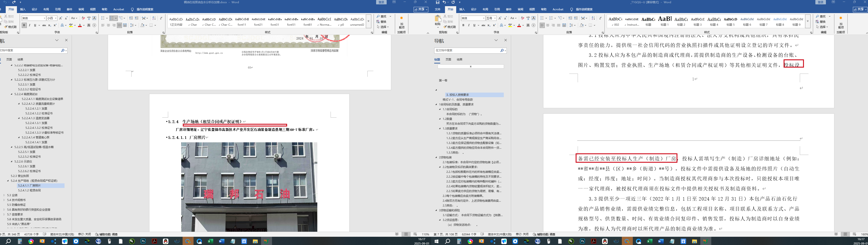Image resolution: width=868 pixels, height=245 pixels.
Task: Toggle Subscript in the left Word window
Action: 50,25
